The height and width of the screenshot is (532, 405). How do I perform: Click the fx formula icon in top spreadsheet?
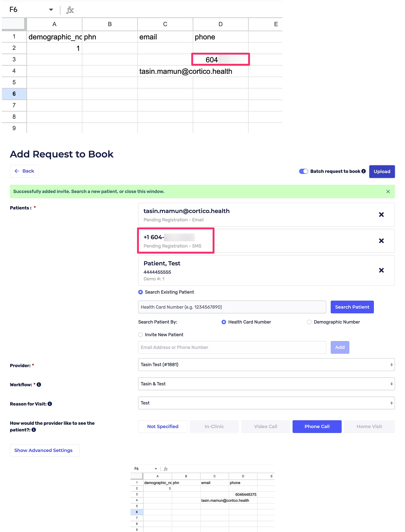click(x=70, y=10)
